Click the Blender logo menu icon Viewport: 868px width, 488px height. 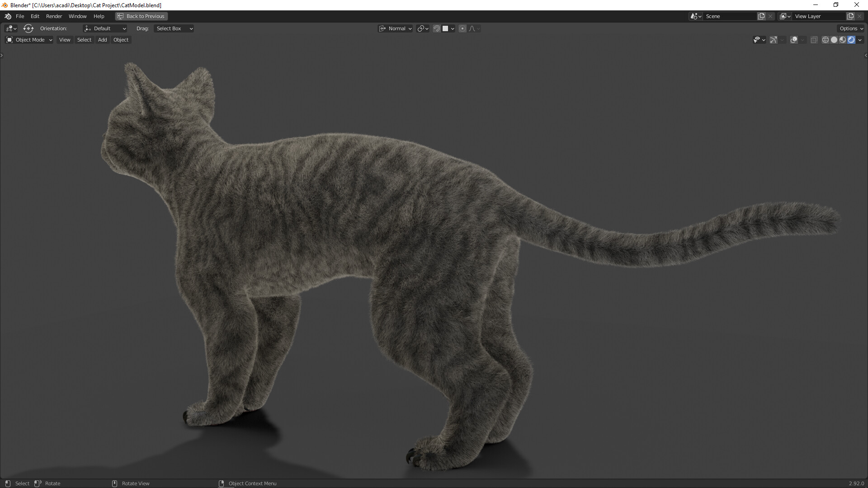click(7, 16)
